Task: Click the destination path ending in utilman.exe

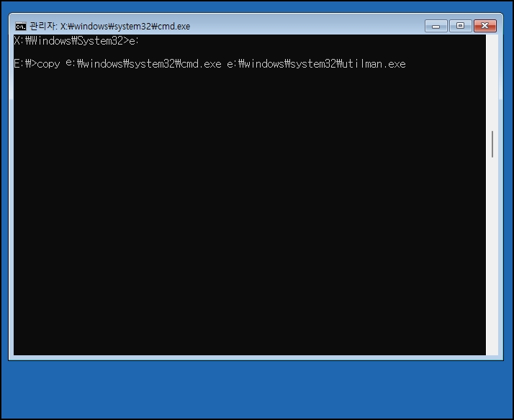Action: coord(316,64)
